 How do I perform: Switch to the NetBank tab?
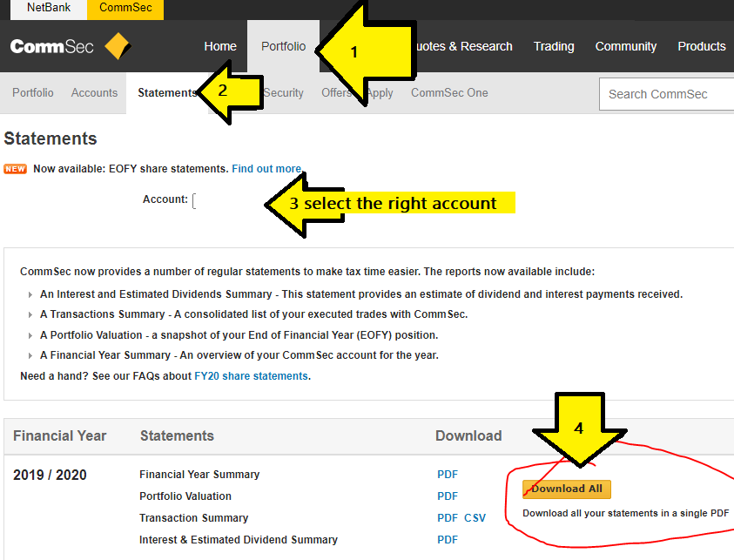tap(49, 8)
